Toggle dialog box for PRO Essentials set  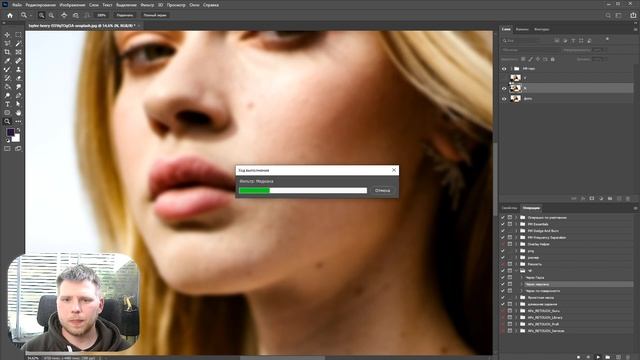510,224
